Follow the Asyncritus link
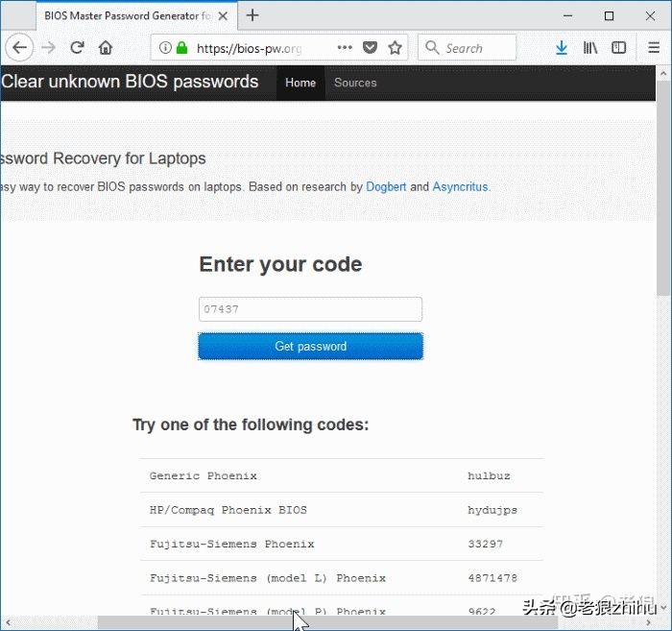672x631 pixels. pos(460,187)
